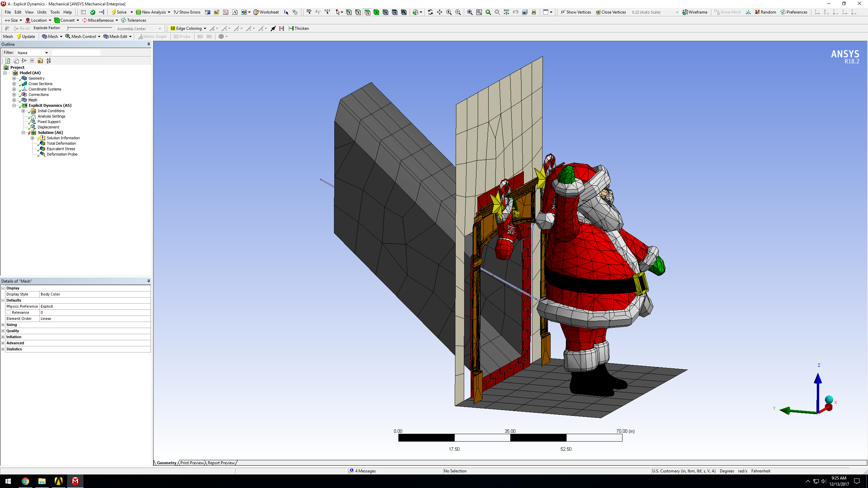The image size is (868, 488).
Task: Click the Outline filter text field
Action: point(76,53)
